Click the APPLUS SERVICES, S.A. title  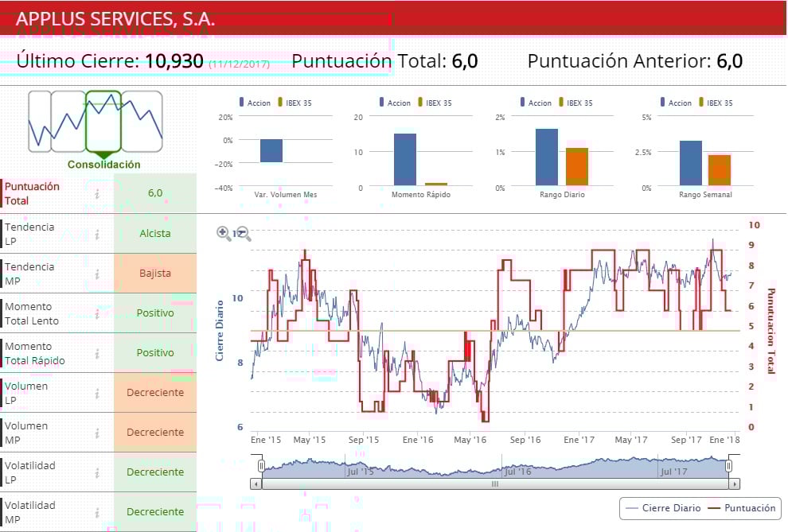pos(115,19)
